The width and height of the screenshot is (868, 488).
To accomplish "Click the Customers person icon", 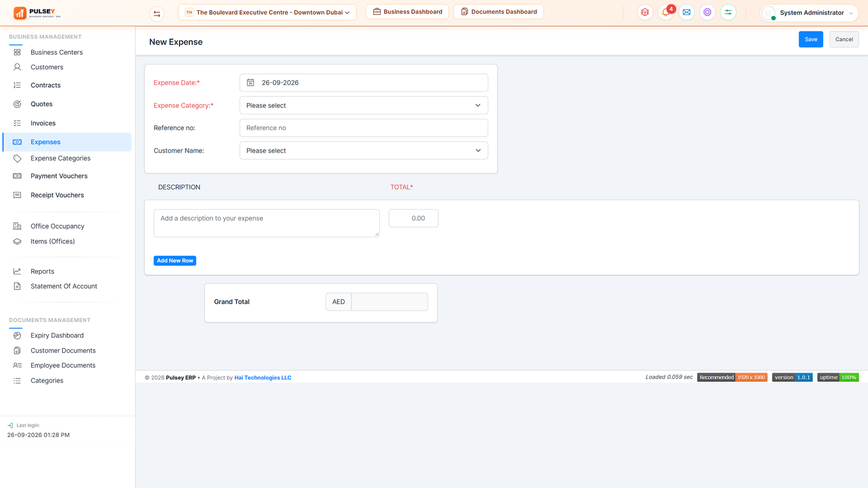I will [17, 67].
